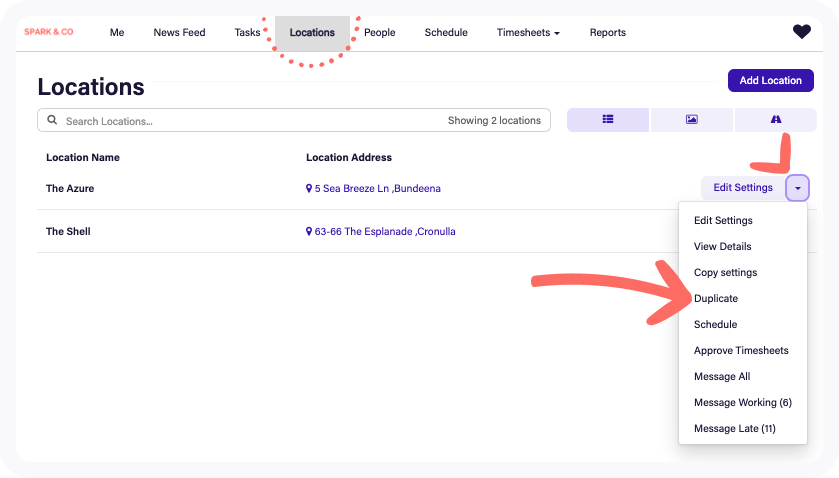Focus the Search Locations input field
The width and height of the screenshot is (839, 478).
pyautogui.click(x=250, y=121)
